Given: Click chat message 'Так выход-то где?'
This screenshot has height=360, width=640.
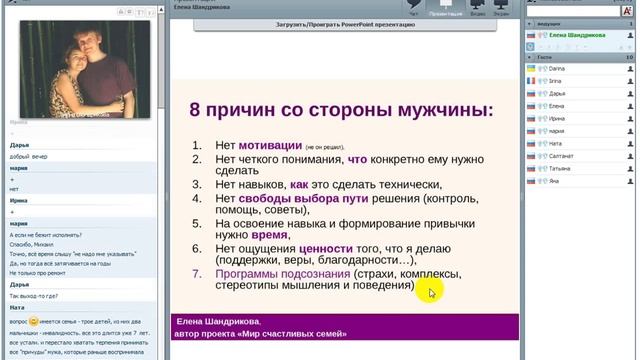Looking at the screenshot, I should [x=33, y=296].
